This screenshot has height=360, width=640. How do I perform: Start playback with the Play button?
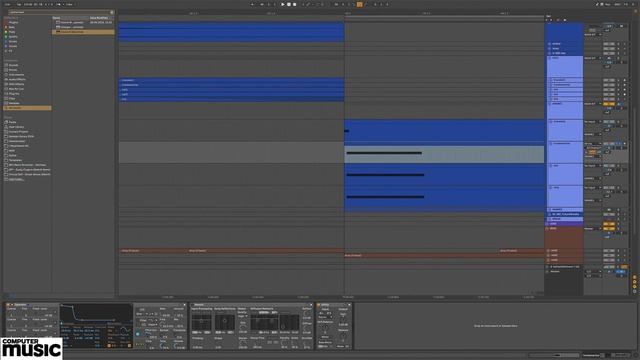pyautogui.click(x=283, y=4)
